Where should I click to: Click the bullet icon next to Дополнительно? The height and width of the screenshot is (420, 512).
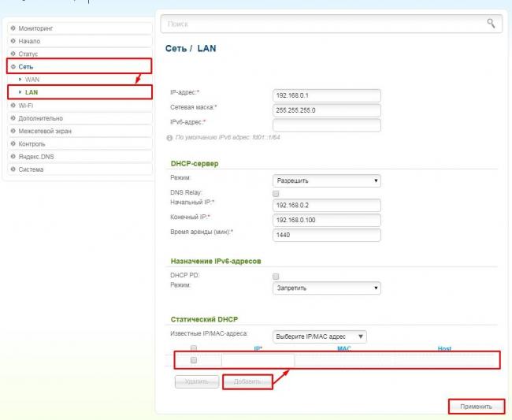pyautogui.click(x=13, y=118)
